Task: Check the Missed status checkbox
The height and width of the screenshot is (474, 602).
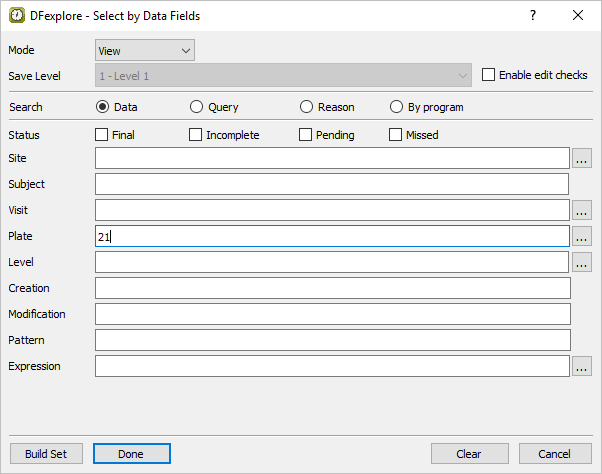Action: [x=396, y=135]
